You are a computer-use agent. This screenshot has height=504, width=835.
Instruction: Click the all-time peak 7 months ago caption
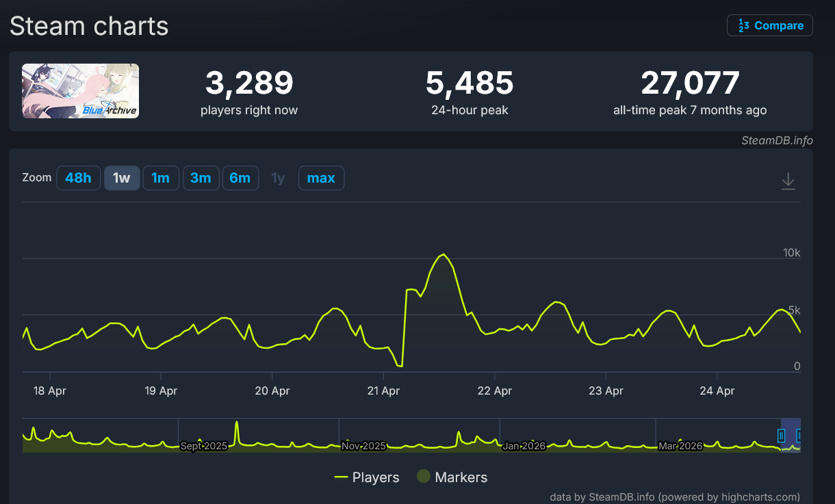tap(690, 110)
